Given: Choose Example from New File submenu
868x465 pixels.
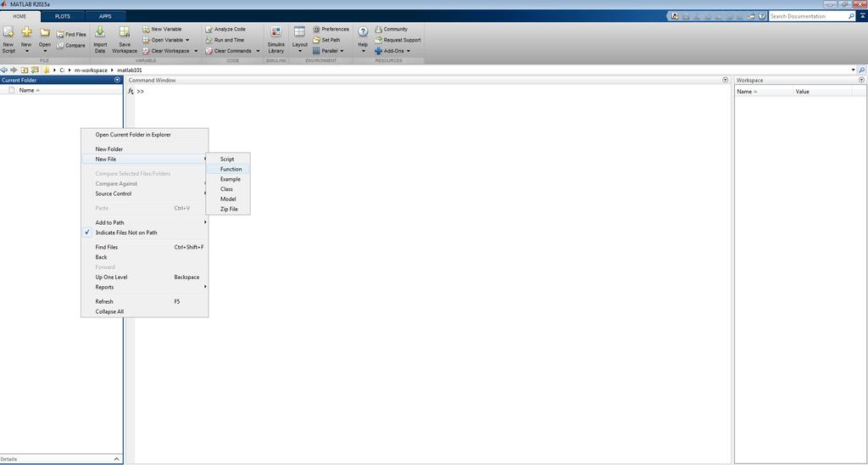Looking at the screenshot, I should click(x=227, y=179).
